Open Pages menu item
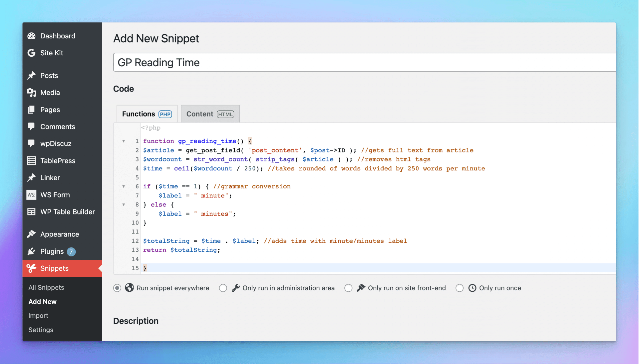Image resolution: width=639 pixels, height=364 pixels. click(62, 110)
